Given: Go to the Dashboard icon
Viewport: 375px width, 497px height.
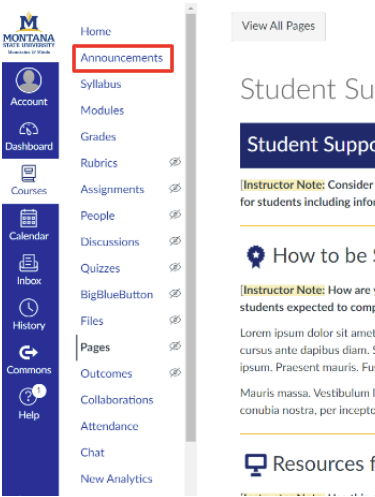Looking at the screenshot, I should click(x=29, y=129).
